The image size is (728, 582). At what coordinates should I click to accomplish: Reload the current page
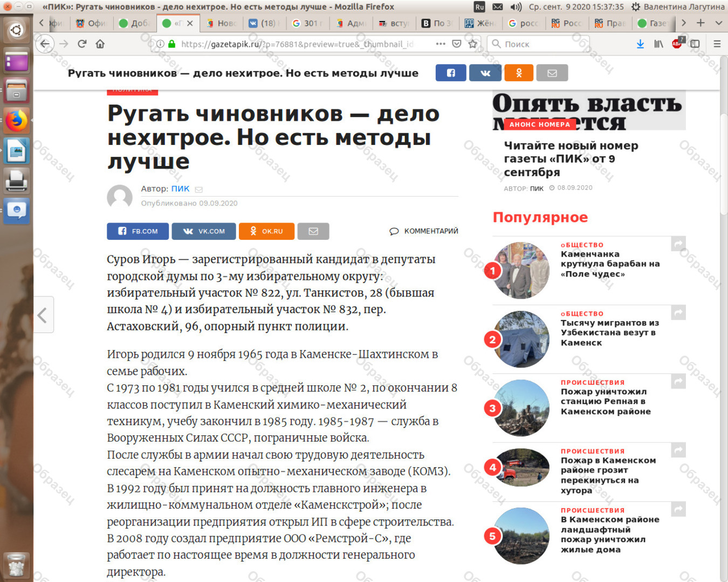click(x=82, y=44)
